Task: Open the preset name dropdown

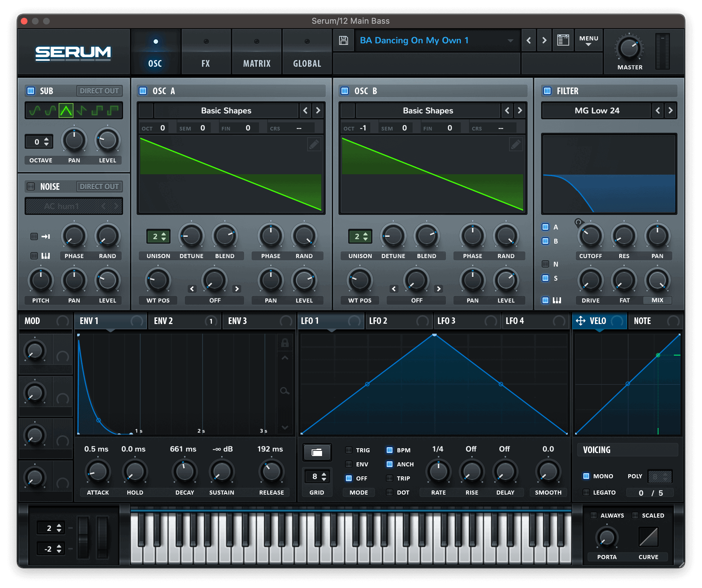Action: point(511,40)
